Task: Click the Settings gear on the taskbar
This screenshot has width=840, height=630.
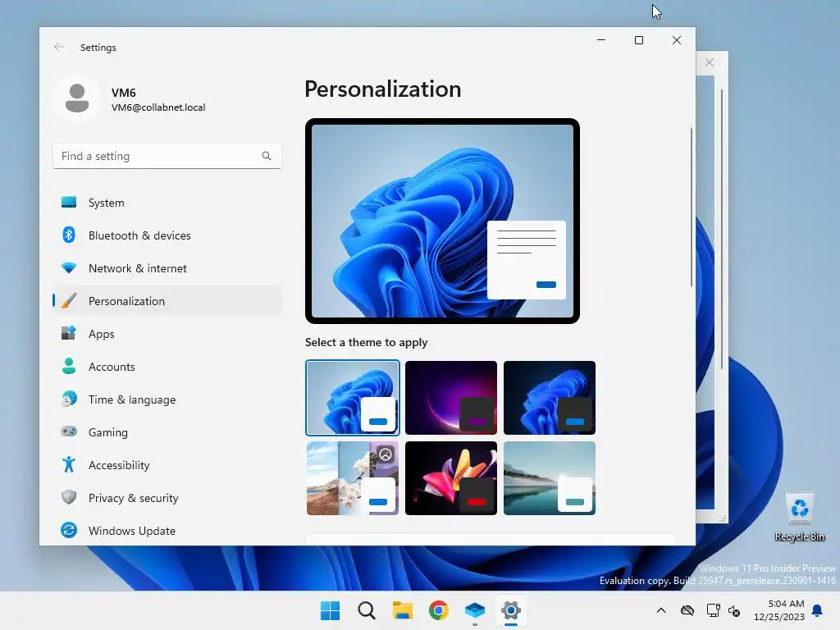Action: pos(511,610)
